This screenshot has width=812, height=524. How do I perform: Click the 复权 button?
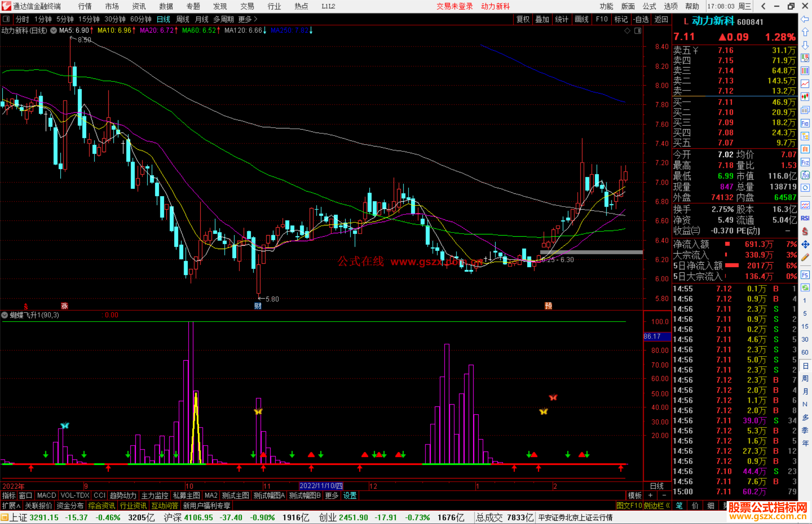(x=523, y=19)
